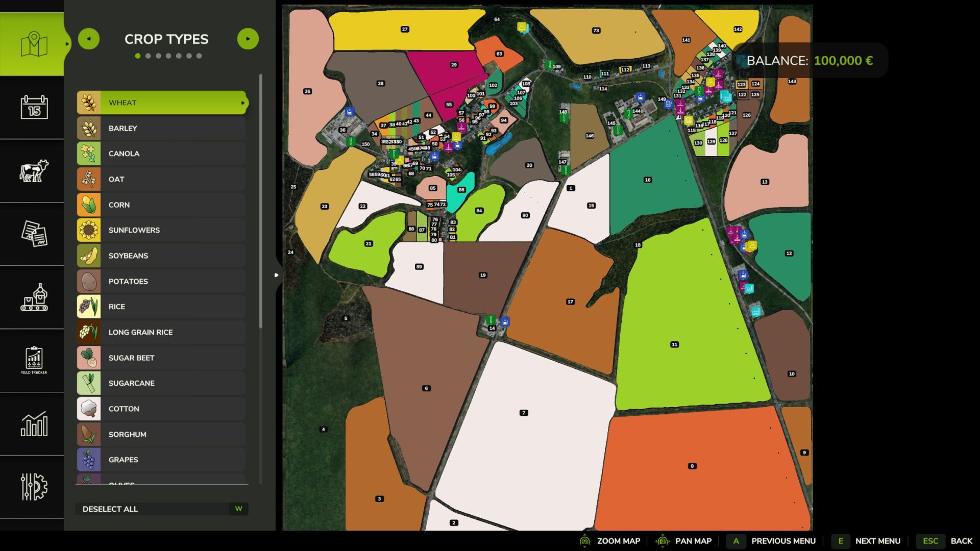This screenshot has width=980, height=551.
Task: Click the Deselect All button
Action: (x=162, y=509)
